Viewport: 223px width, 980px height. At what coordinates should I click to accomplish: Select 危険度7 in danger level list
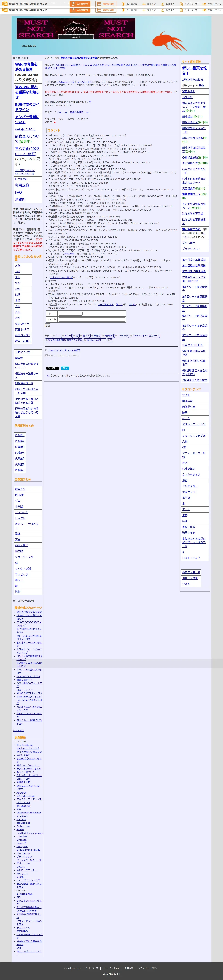click(x=20, y=470)
